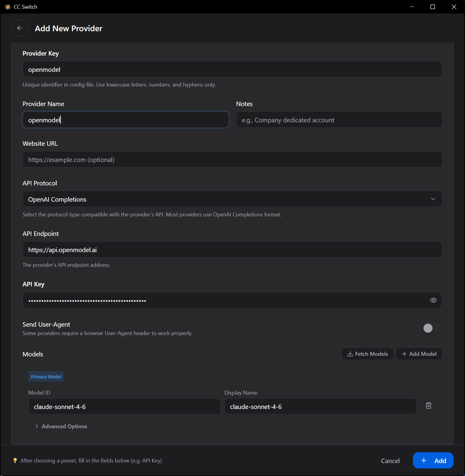The height and width of the screenshot is (476, 465).
Task: Reveal API key with the eye icon
Action: pos(433,300)
